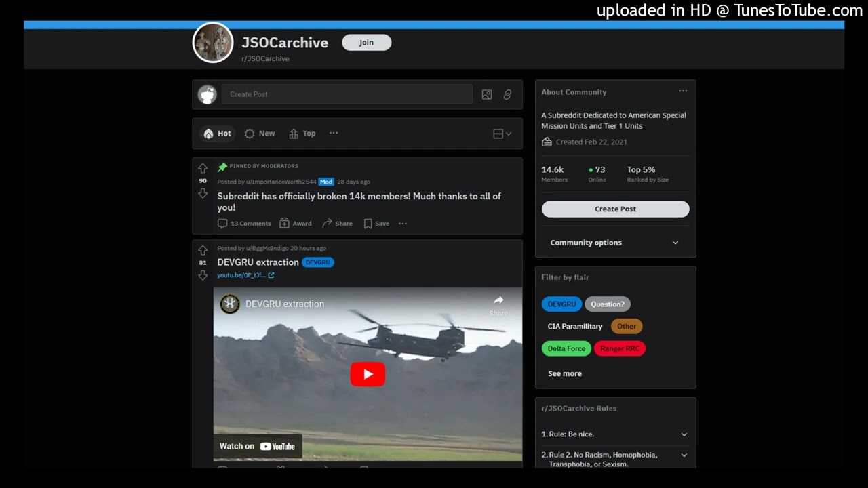Click the helicopter video thumbnail
Screen dimensions: 868x488
[368, 374]
